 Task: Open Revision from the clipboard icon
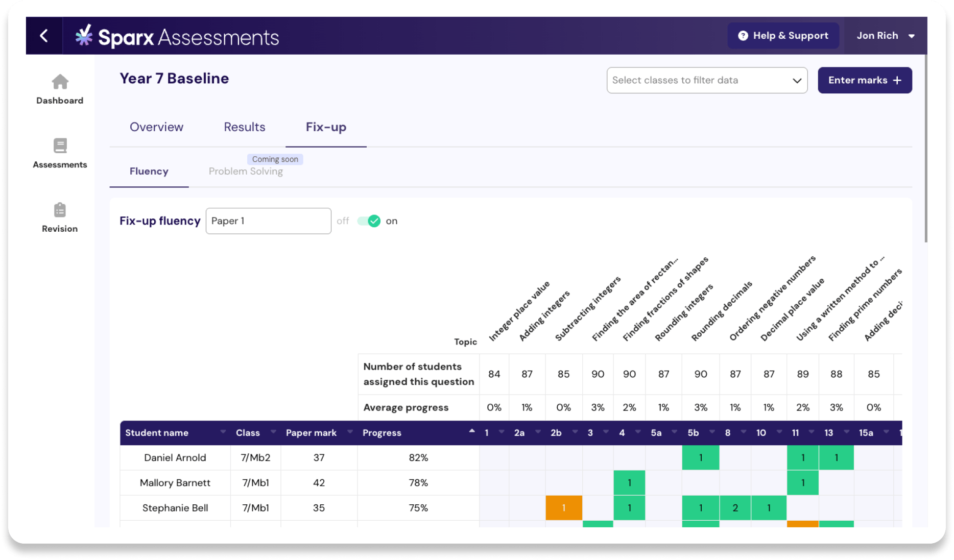pyautogui.click(x=60, y=210)
